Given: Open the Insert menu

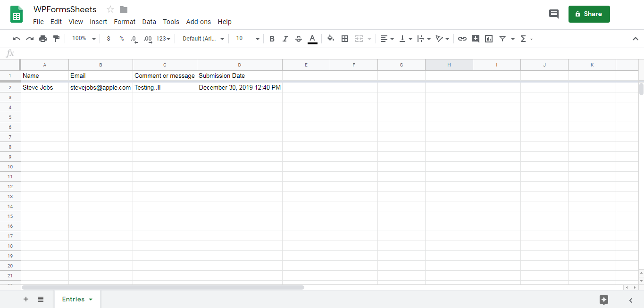Looking at the screenshot, I should [99, 22].
